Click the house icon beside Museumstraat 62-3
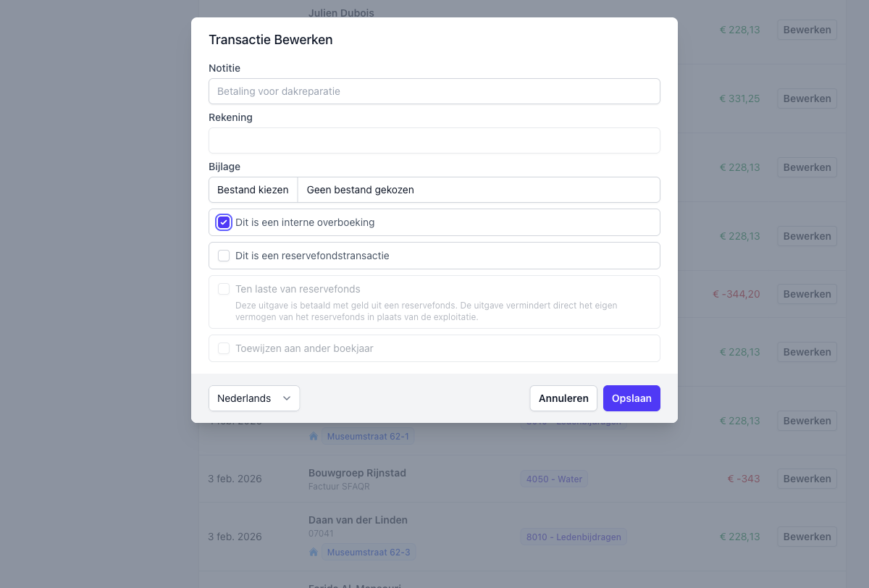 [x=314, y=553]
